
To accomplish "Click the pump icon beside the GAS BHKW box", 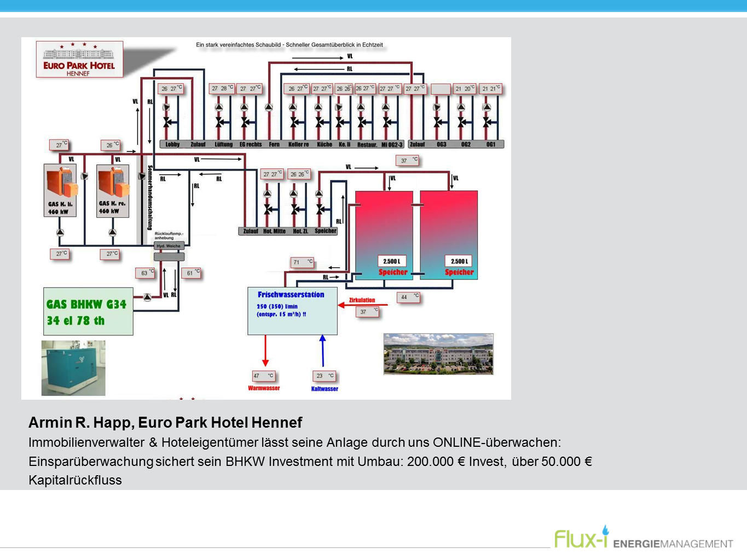I will tap(147, 297).
